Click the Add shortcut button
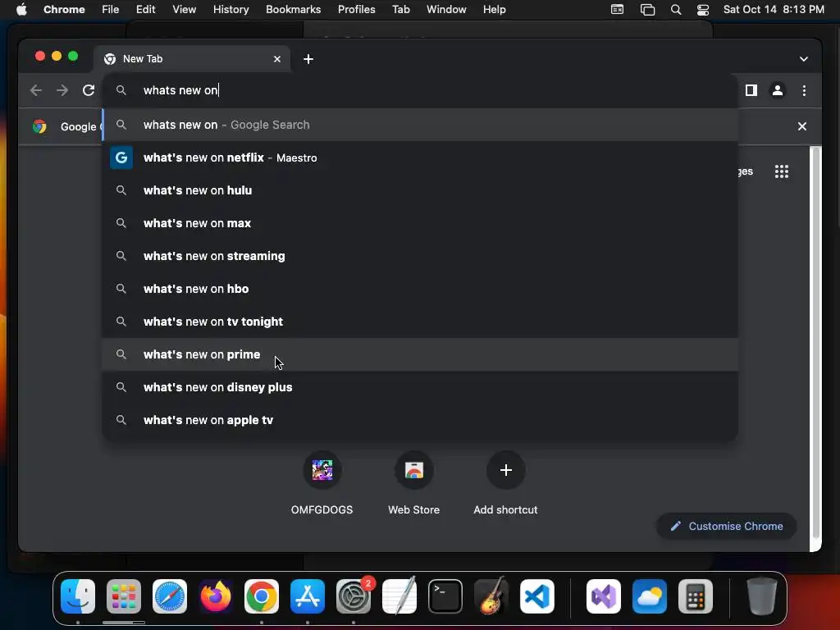The width and height of the screenshot is (840, 630). coord(505,482)
